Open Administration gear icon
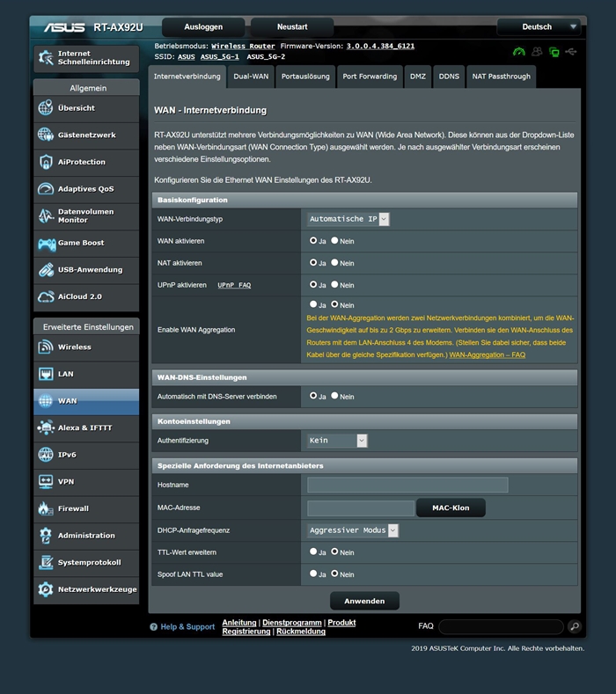Screen dimensions: 616x694 pyautogui.click(x=46, y=535)
